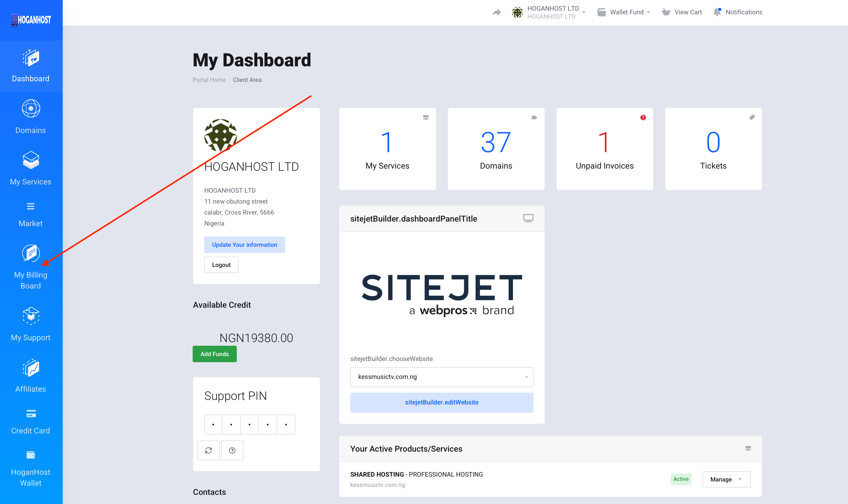The image size is (848, 504).
Task: Open My Services menu label in sidebar
Action: point(30,182)
